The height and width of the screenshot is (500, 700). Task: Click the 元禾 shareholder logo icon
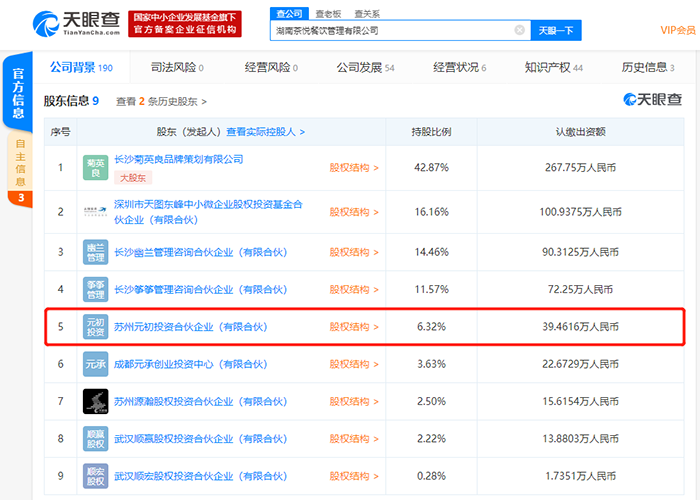coord(95,364)
